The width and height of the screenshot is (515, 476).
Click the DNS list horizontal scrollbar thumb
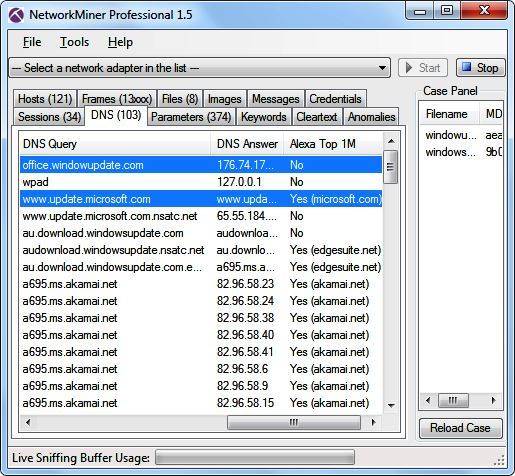tap(294, 423)
